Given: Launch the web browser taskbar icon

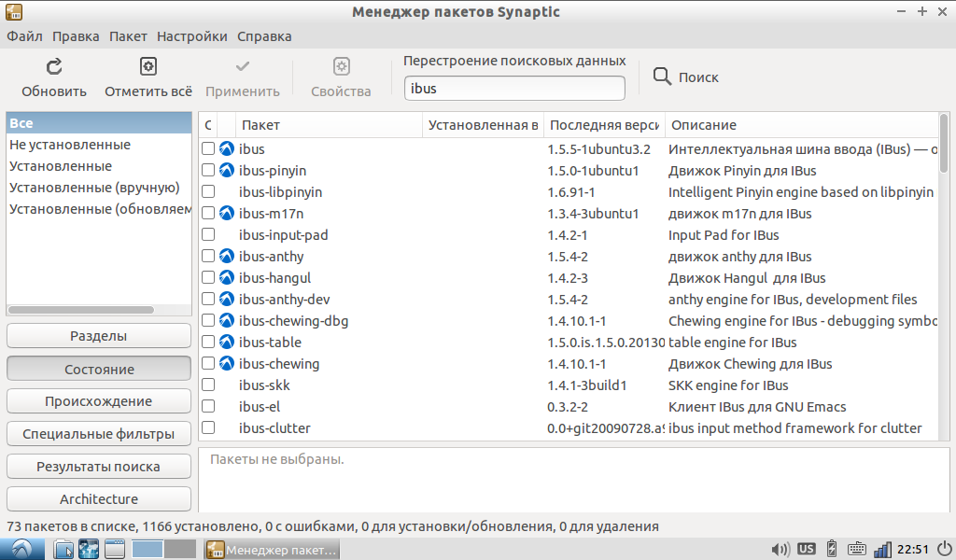Looking at the screenshot, I should [89, 549].
